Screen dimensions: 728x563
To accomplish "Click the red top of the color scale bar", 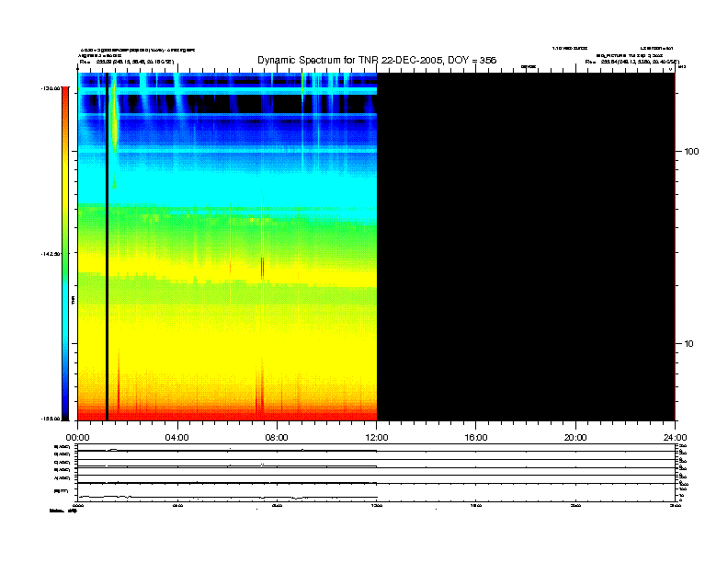I will [x=64, y=101].
